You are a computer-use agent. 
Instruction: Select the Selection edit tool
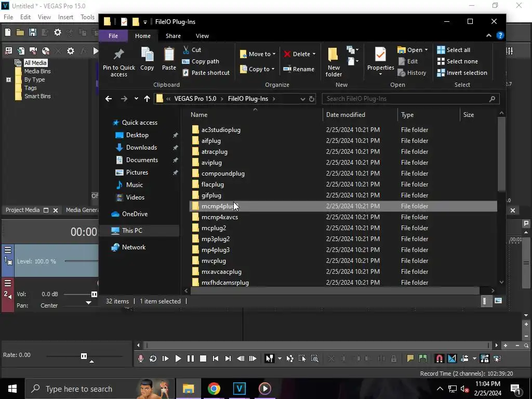tap(302, 358)
